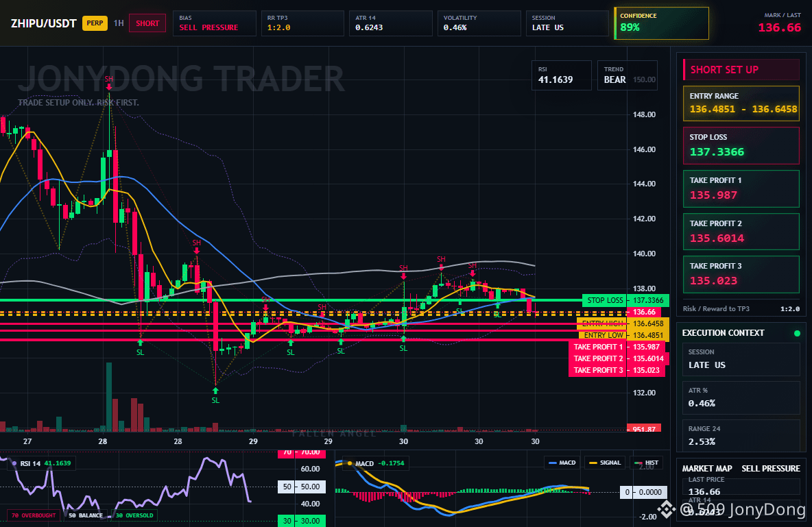Click the HIST legend entry

click(x=646, y=463)
